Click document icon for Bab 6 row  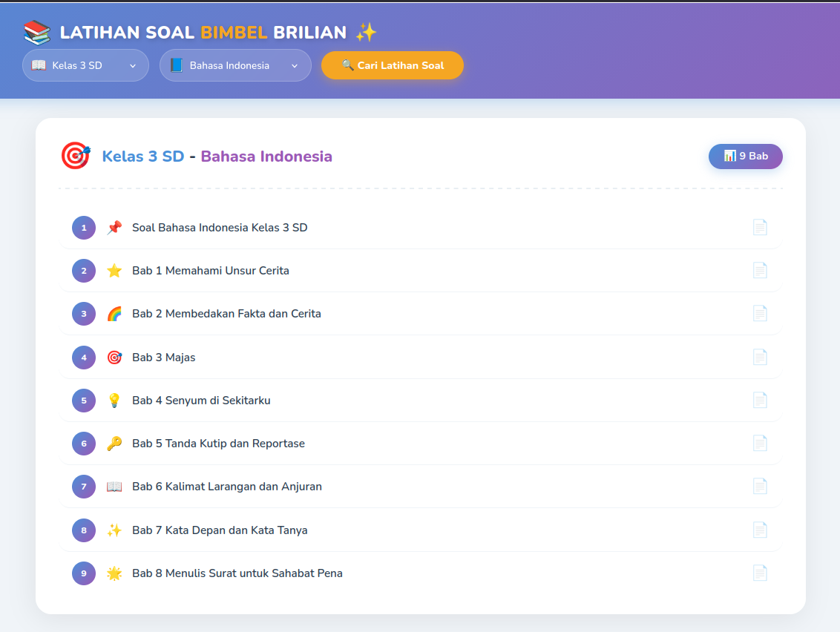tap(760, 486)
